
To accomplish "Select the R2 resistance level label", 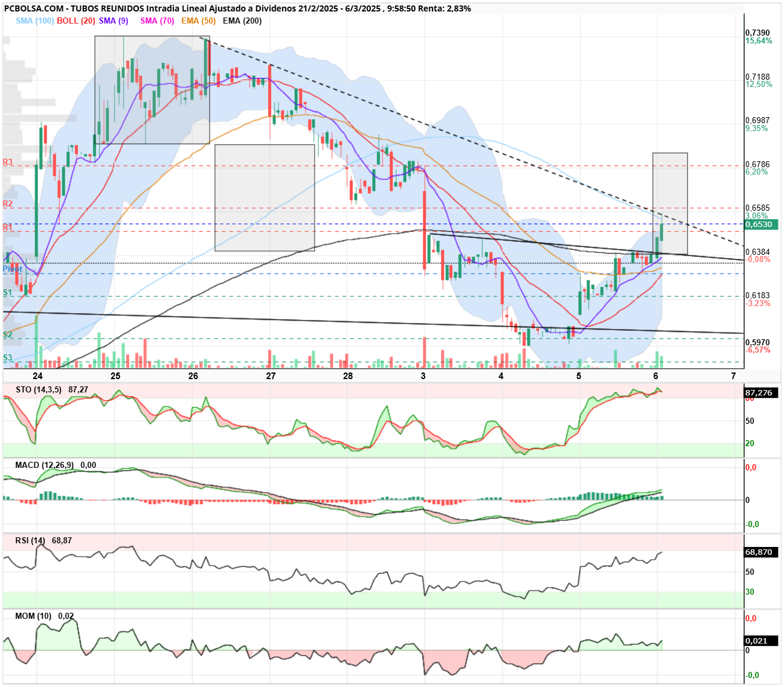I will coord(8,204).
